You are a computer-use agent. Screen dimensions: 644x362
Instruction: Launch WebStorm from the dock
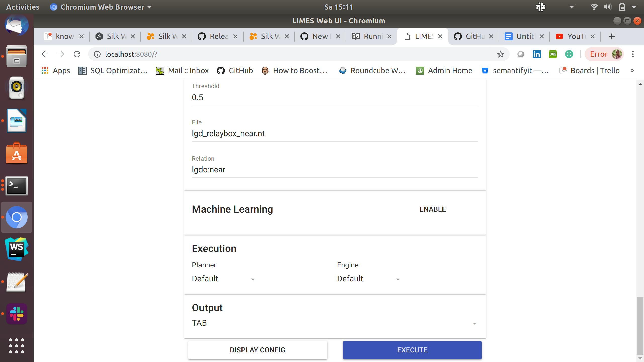(x=16, y=249)
